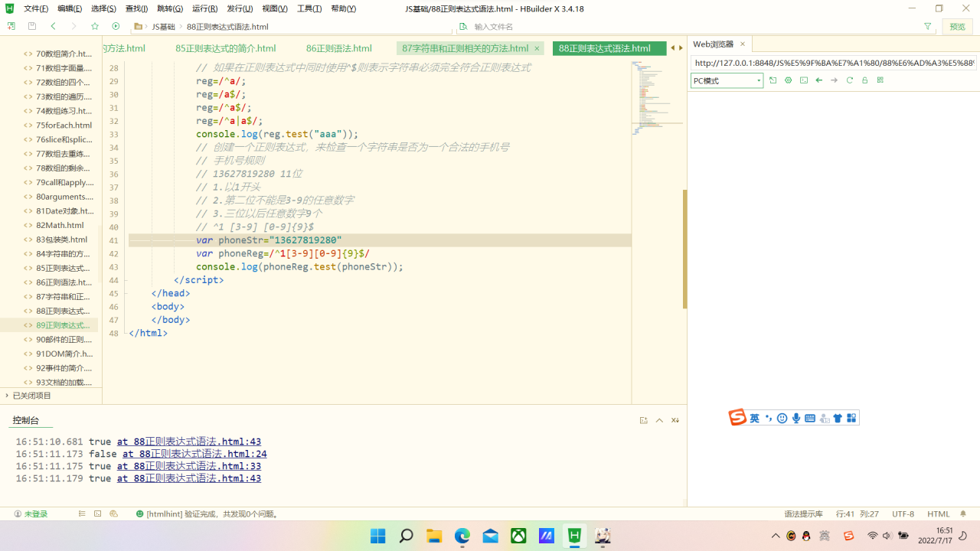This screenshot has width=980, height=551.
Task: Open Windows Start menu on taskbar
Action: point(378,536)
